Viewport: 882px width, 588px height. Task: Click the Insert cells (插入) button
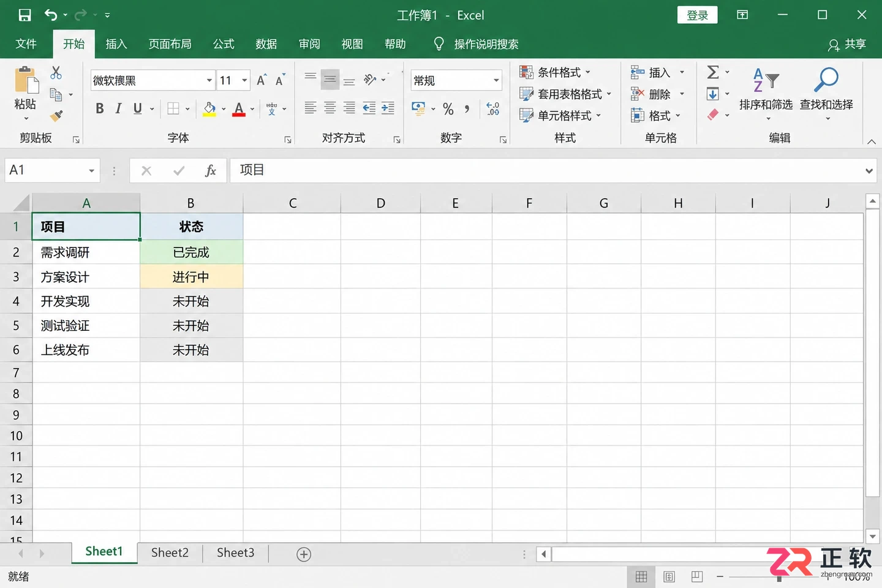point(658,72)
